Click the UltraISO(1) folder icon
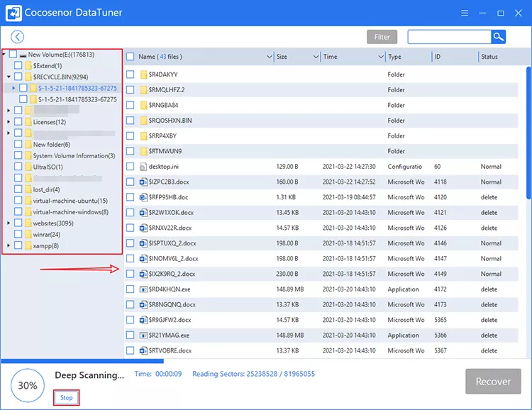The image size is (532, 410). click(x=28, y=167)
